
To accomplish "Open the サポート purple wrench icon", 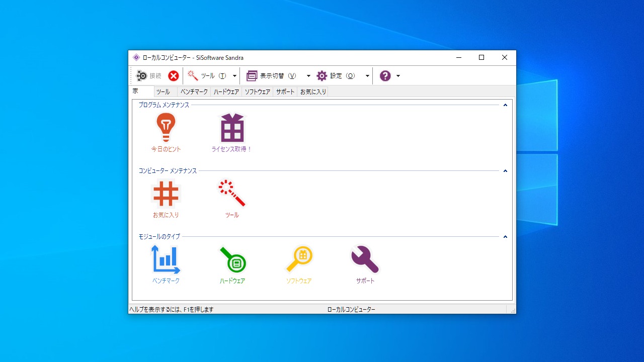I will click(x=365, y=259).
